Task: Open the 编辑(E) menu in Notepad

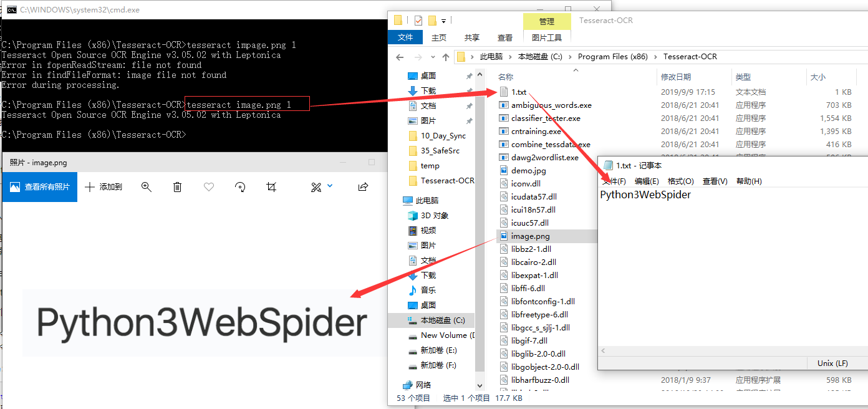Action: pos(647,181)
